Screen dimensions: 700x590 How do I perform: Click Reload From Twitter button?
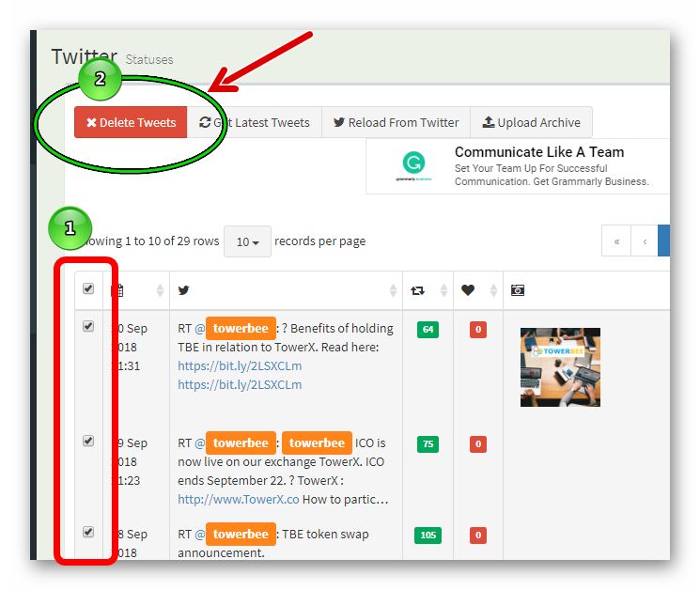pyautogui.click(x=396, y=122)
